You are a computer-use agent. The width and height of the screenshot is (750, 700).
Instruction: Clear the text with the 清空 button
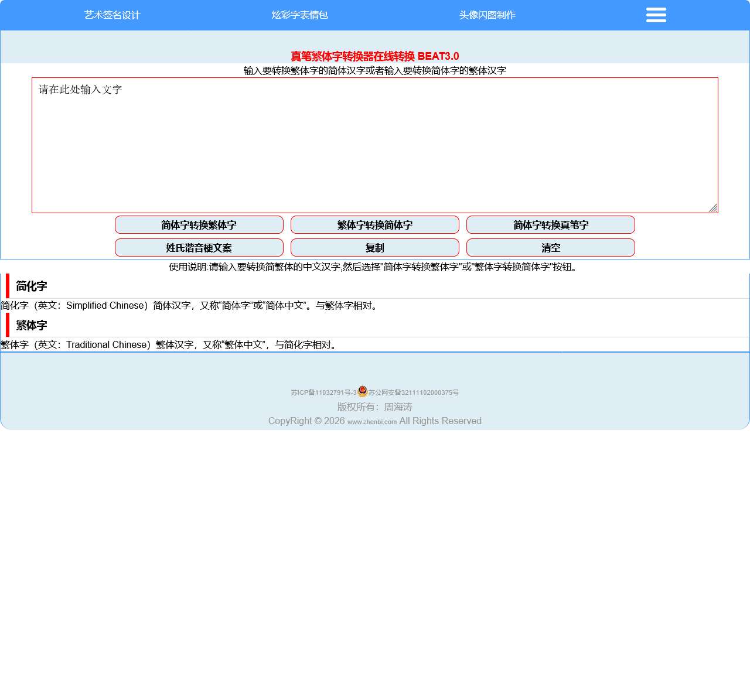550,248
